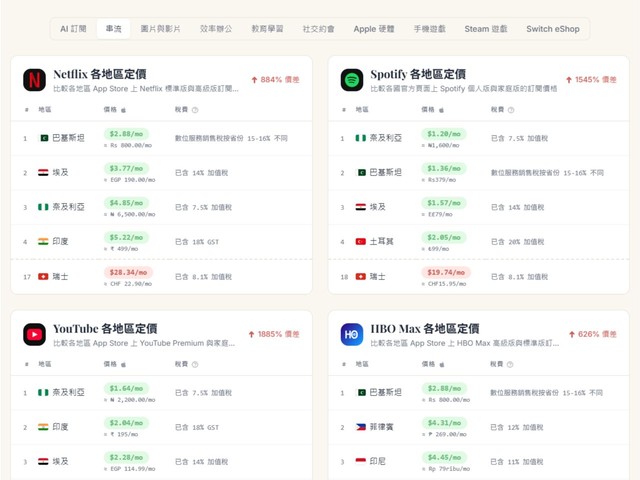Open the 手機遊戲 tab
This screenshot has width=640, height=480.
pos(429,29)
